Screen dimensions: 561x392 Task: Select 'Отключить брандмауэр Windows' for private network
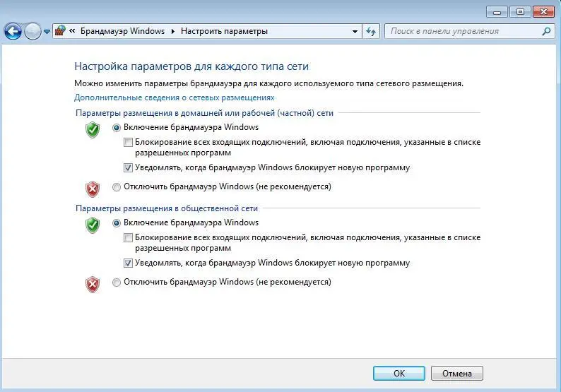click(117, 187)
